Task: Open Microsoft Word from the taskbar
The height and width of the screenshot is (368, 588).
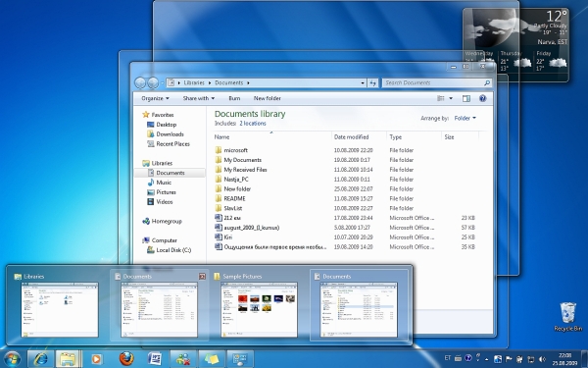Action: (155, 359)
